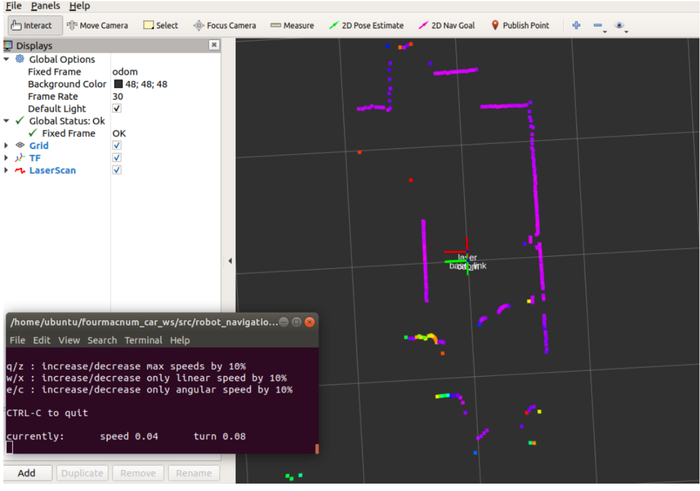Open the terminal's Terminal menu

(x=143, y=340)
